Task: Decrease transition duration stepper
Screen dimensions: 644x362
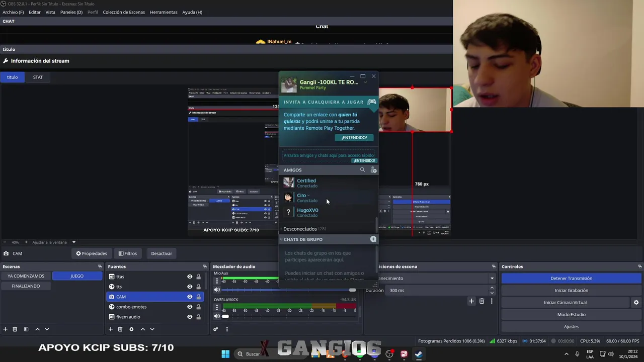Action: (x=492, y=293)
